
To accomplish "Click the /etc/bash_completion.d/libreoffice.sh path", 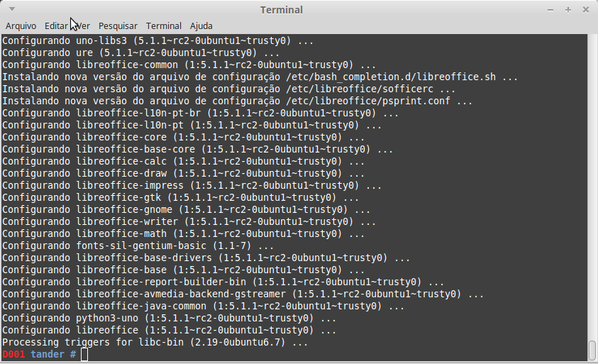I will (x=391, y=77).
